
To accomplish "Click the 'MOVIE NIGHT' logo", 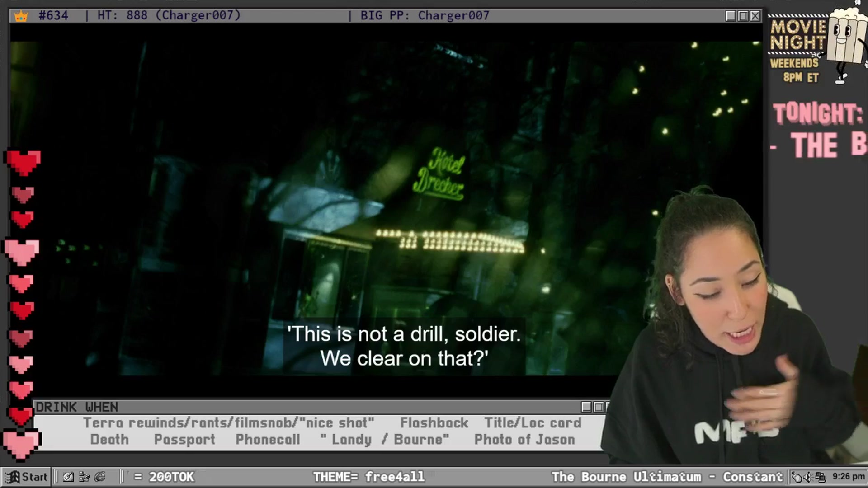I will click(x=797, y=35).
